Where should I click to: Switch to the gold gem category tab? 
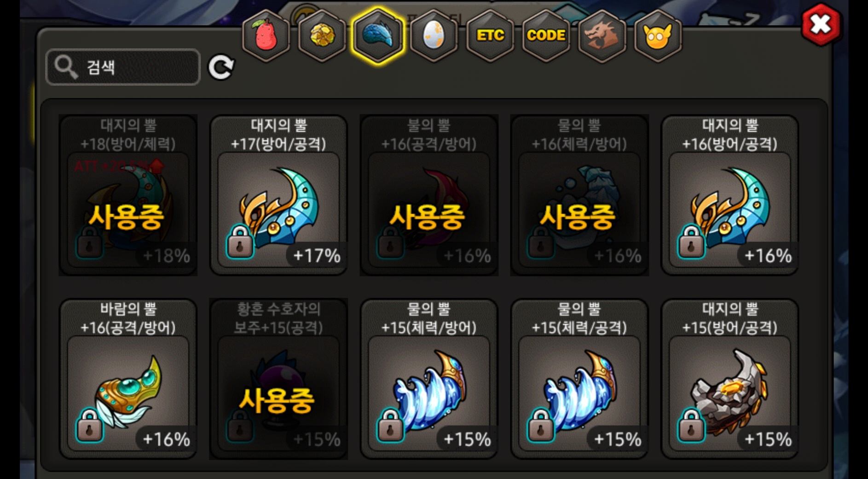[x=322, y=36]
